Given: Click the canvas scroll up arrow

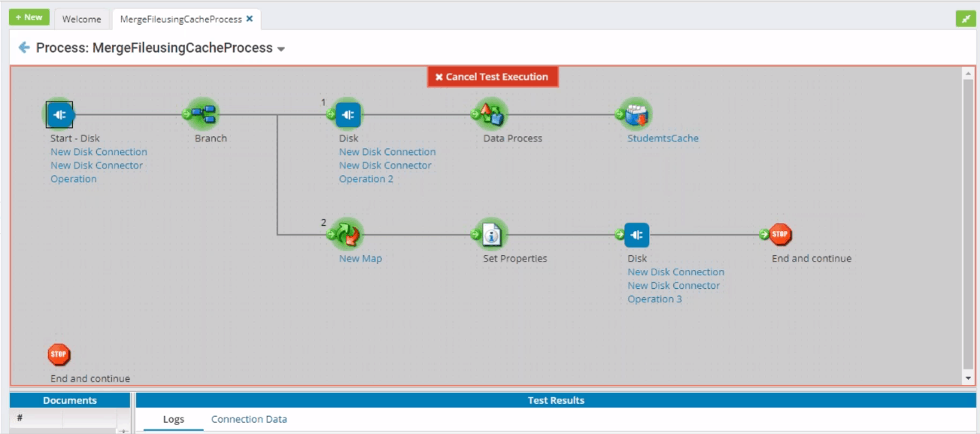Looking at the screenshot, I should [968, 72].
